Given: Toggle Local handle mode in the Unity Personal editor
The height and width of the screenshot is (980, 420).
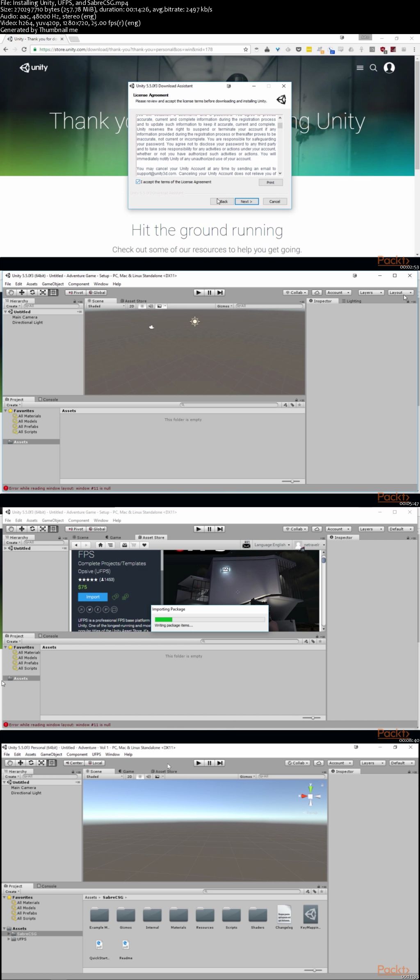Looking at the screenshot, I should [95, 763].
